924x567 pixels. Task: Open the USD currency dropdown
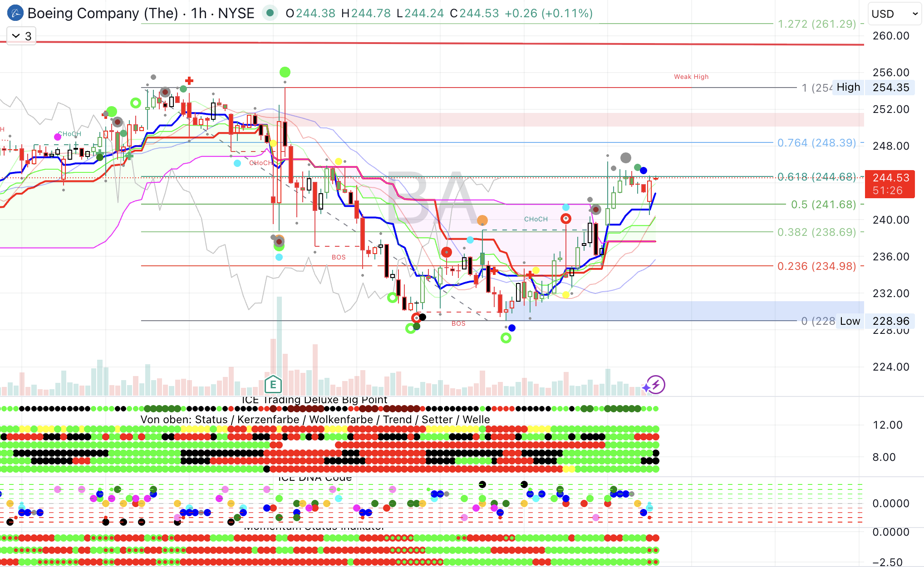[894, 14]
